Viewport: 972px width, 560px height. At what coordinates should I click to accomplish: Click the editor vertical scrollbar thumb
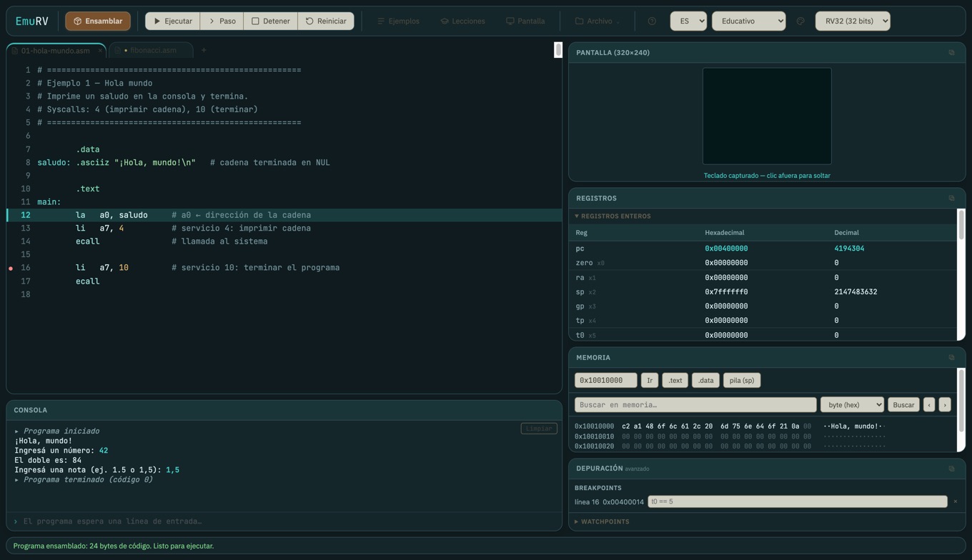[x=558, y=50]
